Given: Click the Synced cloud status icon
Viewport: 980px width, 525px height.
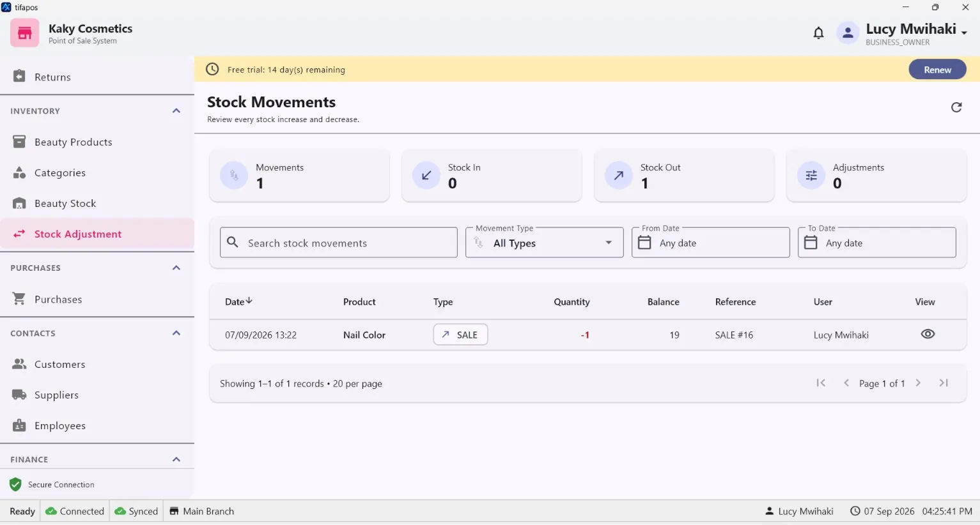Looking at the screenshot, I should [120, 511].
